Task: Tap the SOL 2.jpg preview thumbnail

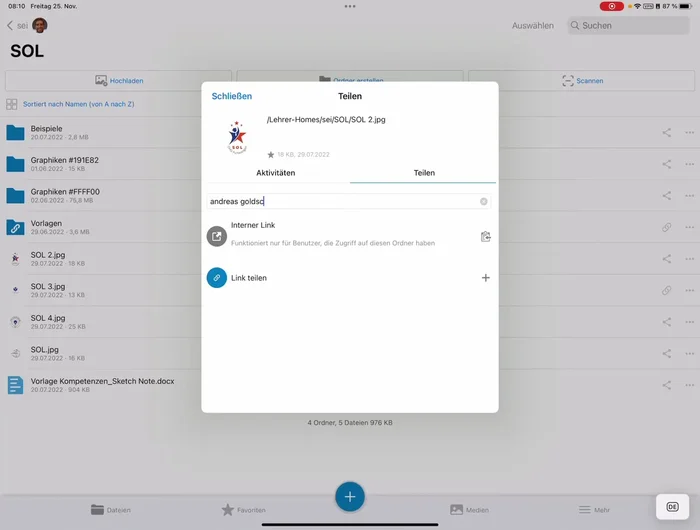Action: click(237, 136)
